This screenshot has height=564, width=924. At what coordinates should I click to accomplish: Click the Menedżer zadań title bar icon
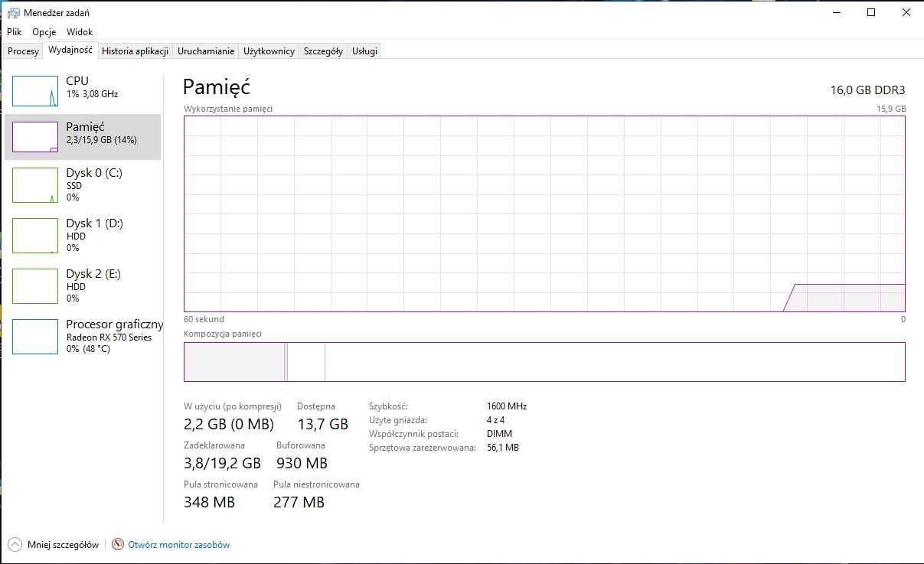click(x=14, y=12)
